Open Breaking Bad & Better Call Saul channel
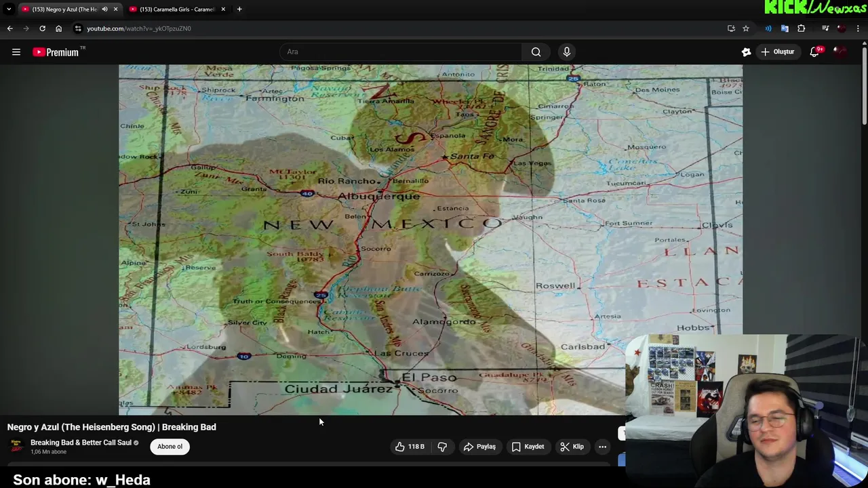Image resolution: width=868 pixels, height=488 pixels. point(81,443)
